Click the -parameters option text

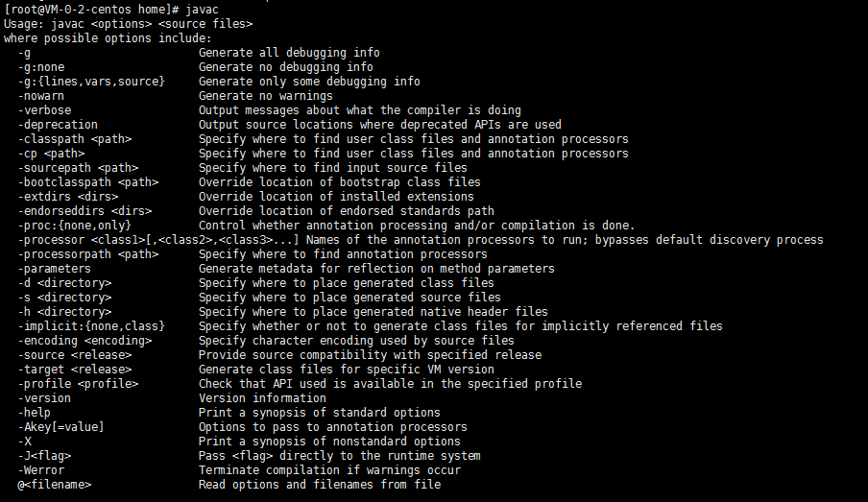(x=55, y=269)
